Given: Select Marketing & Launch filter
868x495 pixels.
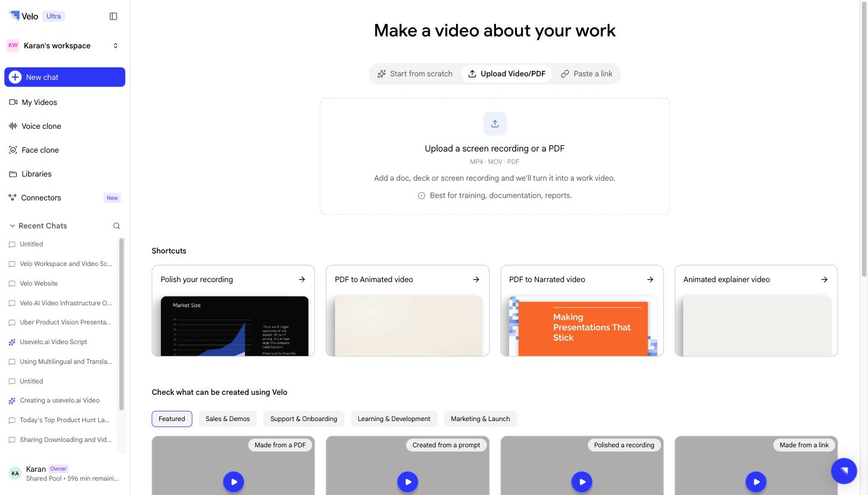Looking at the screenshot, I should (x=480, y=419).
